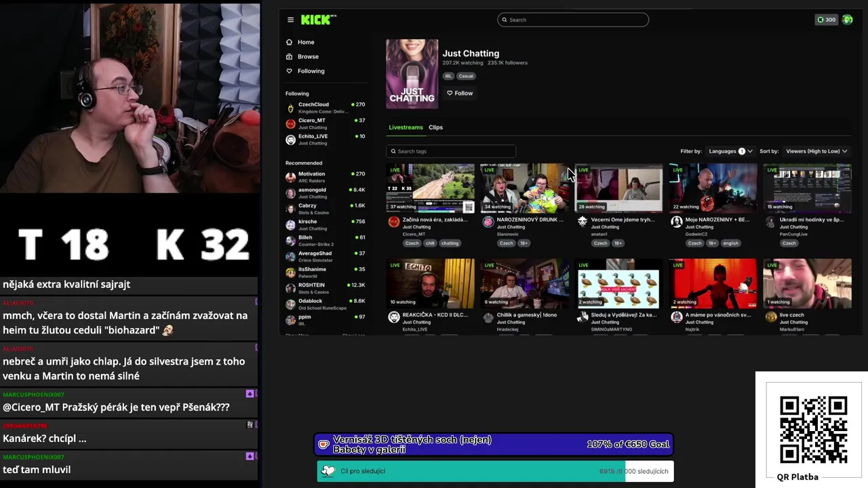
Task: Click Slaninovic channel avatar under stream card
Action: [488, 222]
